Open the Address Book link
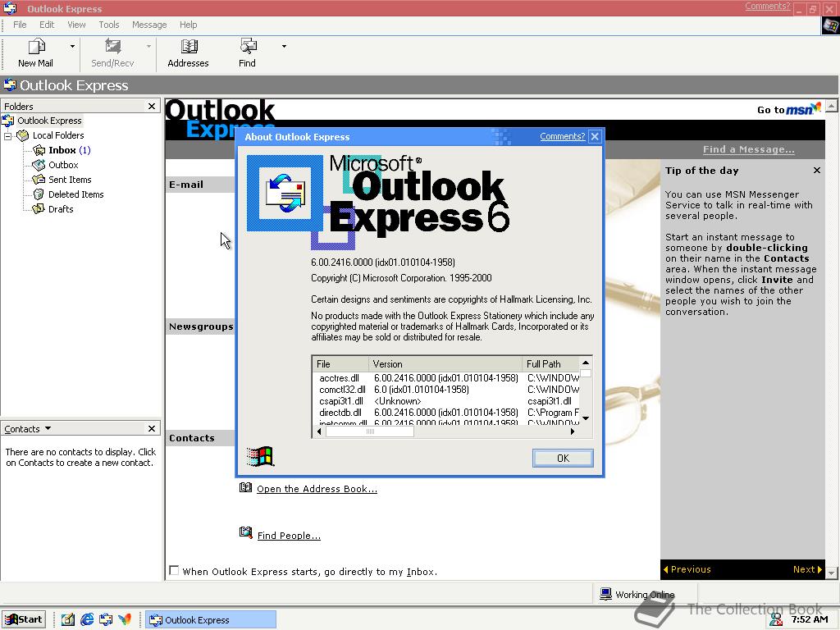Image resolution: width=840 pixels, height=630 pixels. (x=317, y=489)
